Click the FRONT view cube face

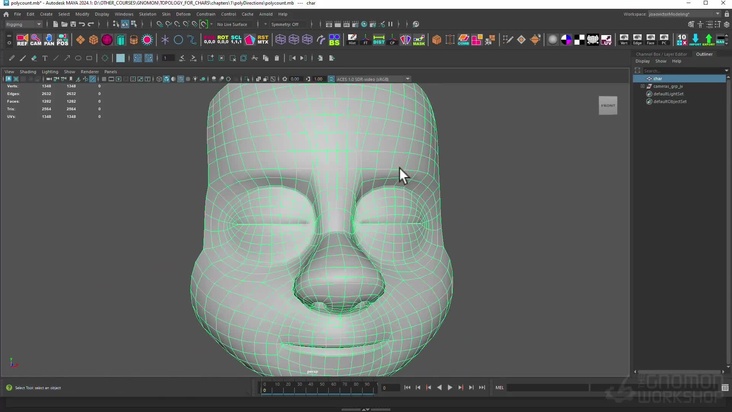(608, 105)
